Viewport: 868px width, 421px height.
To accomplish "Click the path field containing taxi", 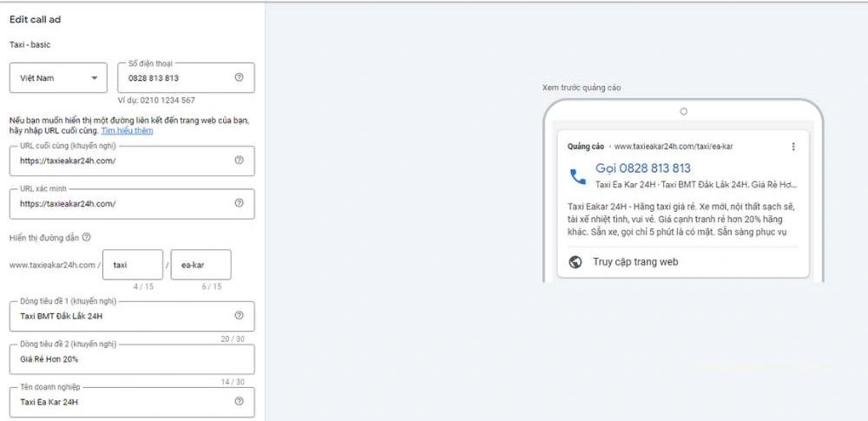I will [x=133, y=265].
